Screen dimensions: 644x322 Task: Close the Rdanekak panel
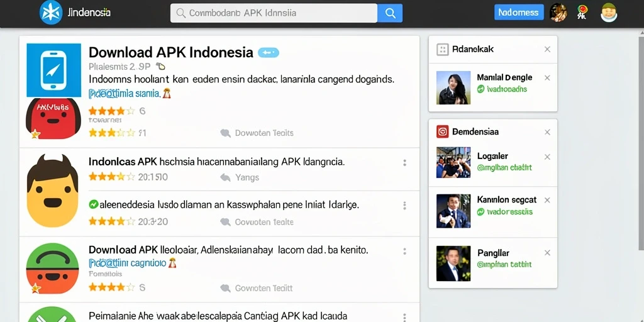click(x=547, y=49)
